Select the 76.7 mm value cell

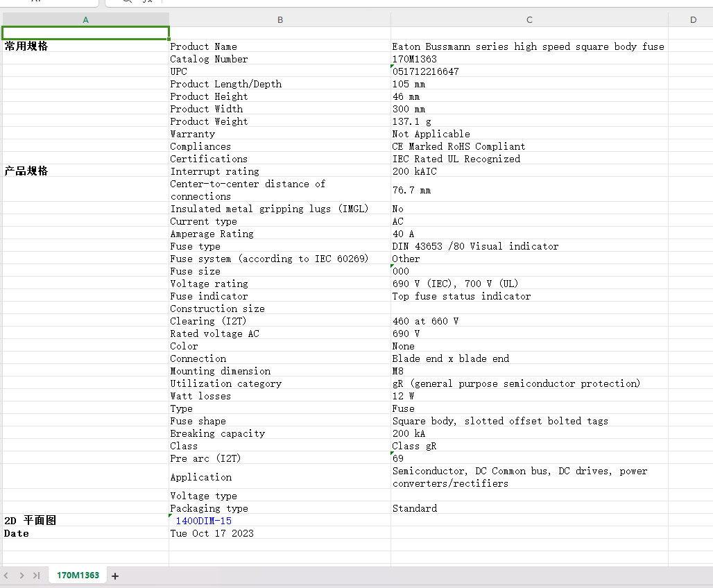click(529, 189)
